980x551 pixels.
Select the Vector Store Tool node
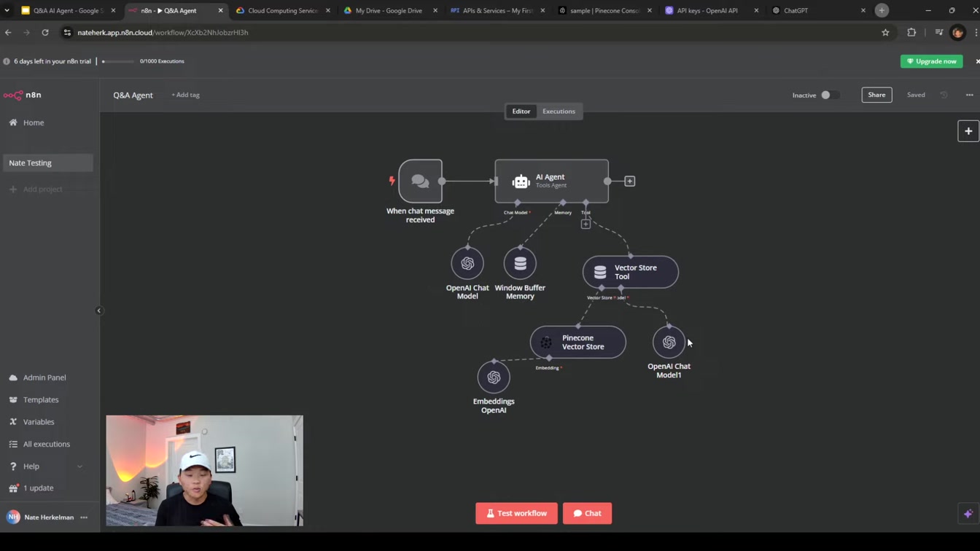click(x=631, y=272)
